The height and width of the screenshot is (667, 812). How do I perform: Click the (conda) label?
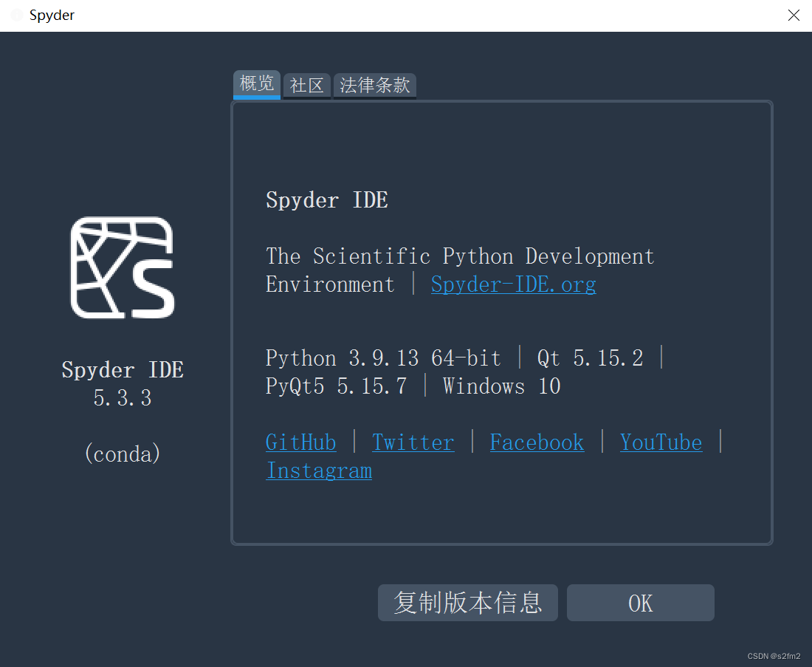pos(123,454)
